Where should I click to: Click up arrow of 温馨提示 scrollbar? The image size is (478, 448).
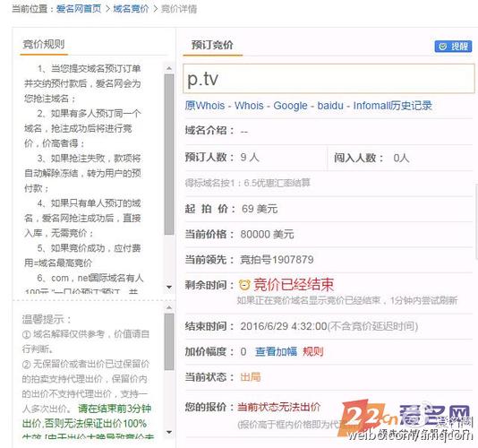pos(169,307)
